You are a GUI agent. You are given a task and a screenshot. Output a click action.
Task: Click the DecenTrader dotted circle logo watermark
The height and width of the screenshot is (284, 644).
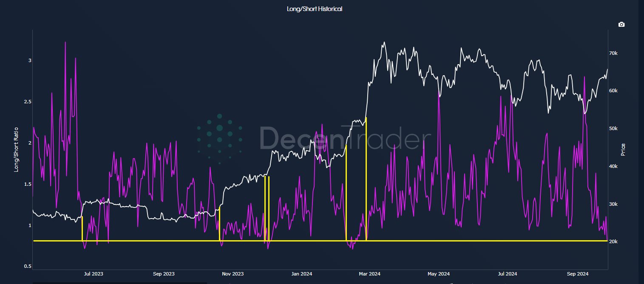(x=220, y=139)
